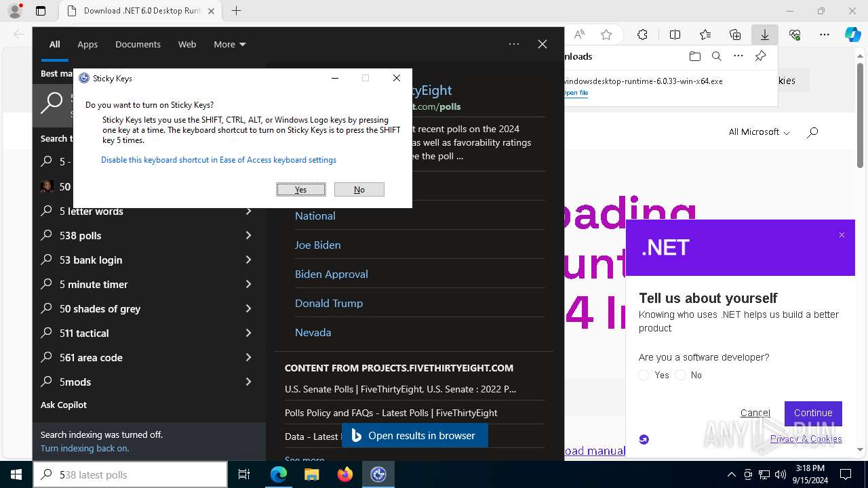Expand 53 bank login suggestion arrow
This screenshot has height=488, width=868.
pyautogui.click(x=249, y=260)
